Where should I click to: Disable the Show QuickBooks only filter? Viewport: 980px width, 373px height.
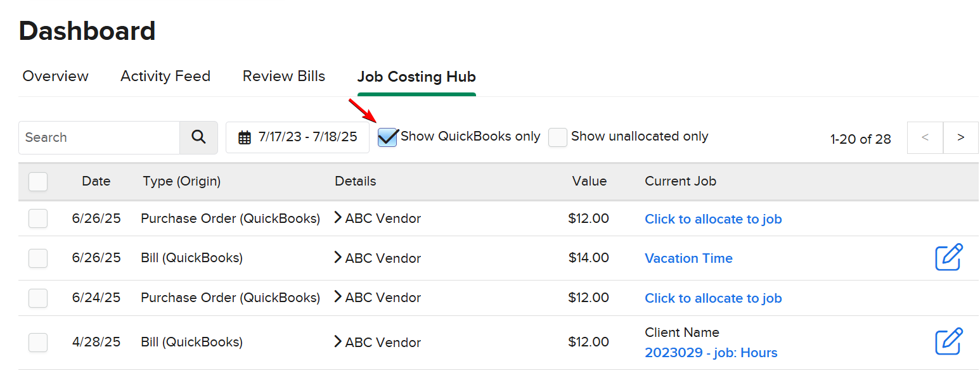(x=387, y=137)
